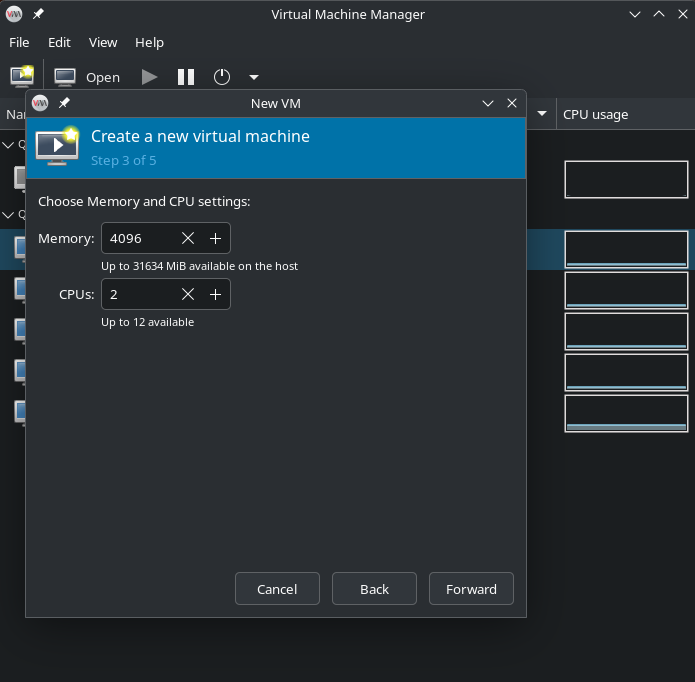This screenshot has width=695, height=682.
Task: Click the highlighted row's CPU usage graph
Action: click(x=626, y=249)
